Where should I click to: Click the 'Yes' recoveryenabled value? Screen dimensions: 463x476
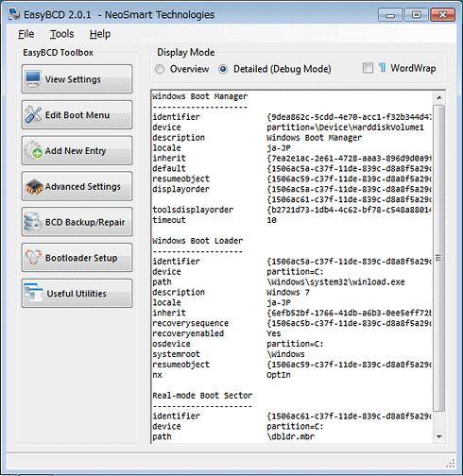274,333
